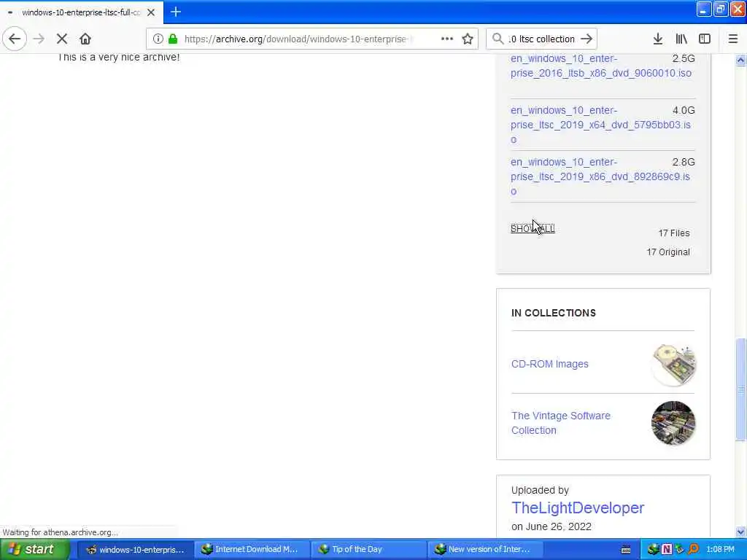Click the 4.0G file size text
The height and width of the screenshot is (560, 747).
click(683, 110)
